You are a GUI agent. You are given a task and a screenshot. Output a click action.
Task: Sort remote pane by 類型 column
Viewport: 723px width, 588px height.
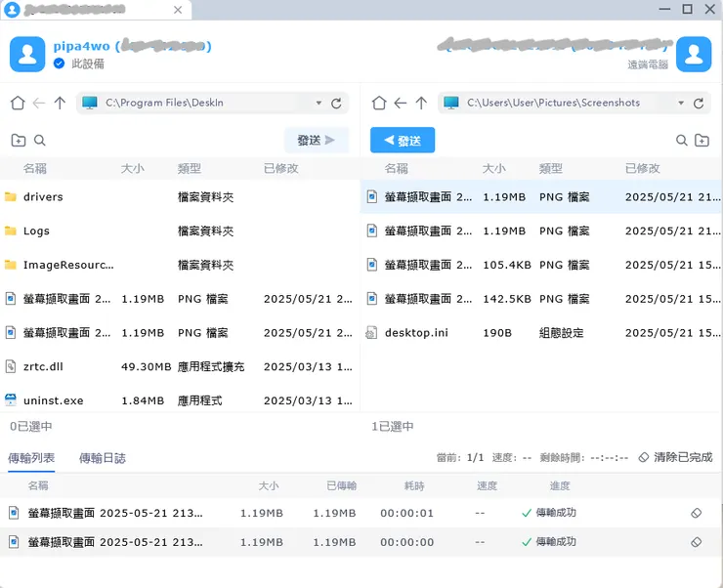pyautogui.click(x=551, y=169)
